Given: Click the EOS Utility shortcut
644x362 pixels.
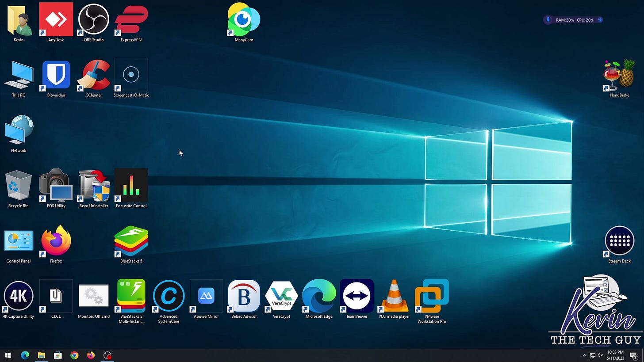Looking at the screenshot, I should (x=56, y=189).
